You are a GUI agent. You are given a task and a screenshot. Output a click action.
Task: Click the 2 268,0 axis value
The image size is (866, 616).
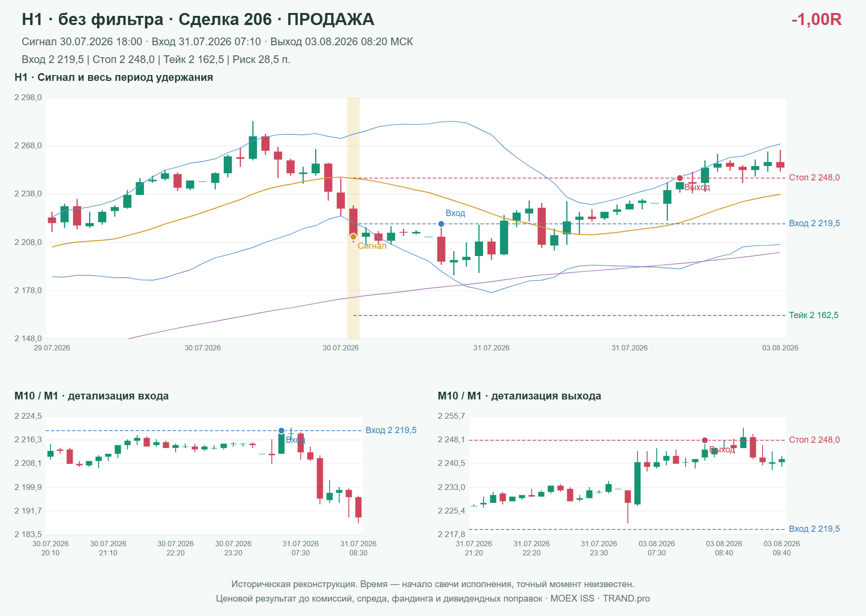pyautogui.click(x=28, y=146)
